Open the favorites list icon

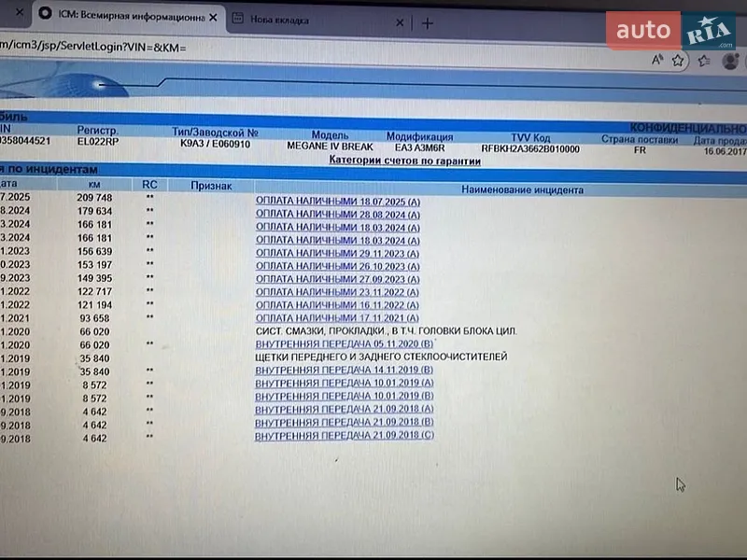(x=704, y=61)
